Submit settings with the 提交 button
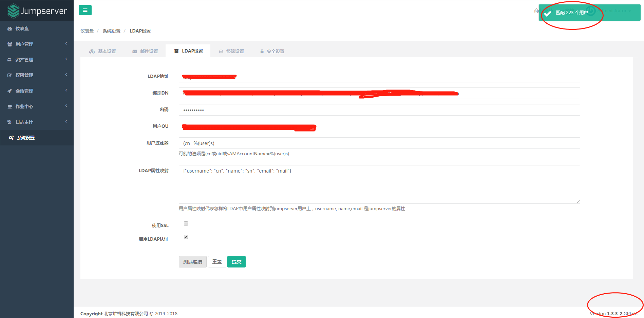 [x=236, y=261]
